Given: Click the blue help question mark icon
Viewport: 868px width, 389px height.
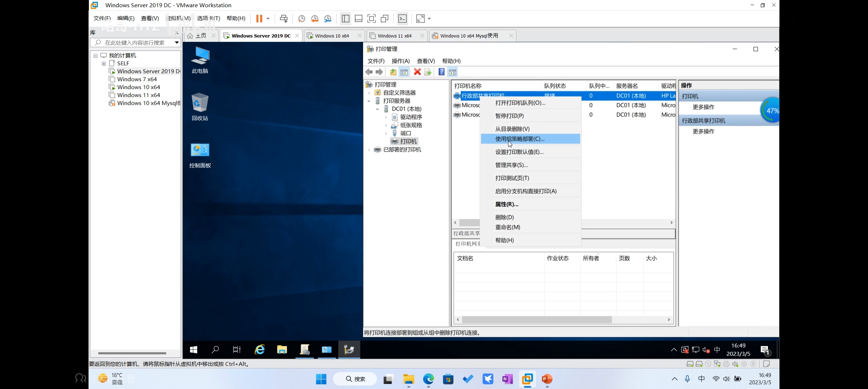Looking at the screenshot, I should [x=442, y=72].
